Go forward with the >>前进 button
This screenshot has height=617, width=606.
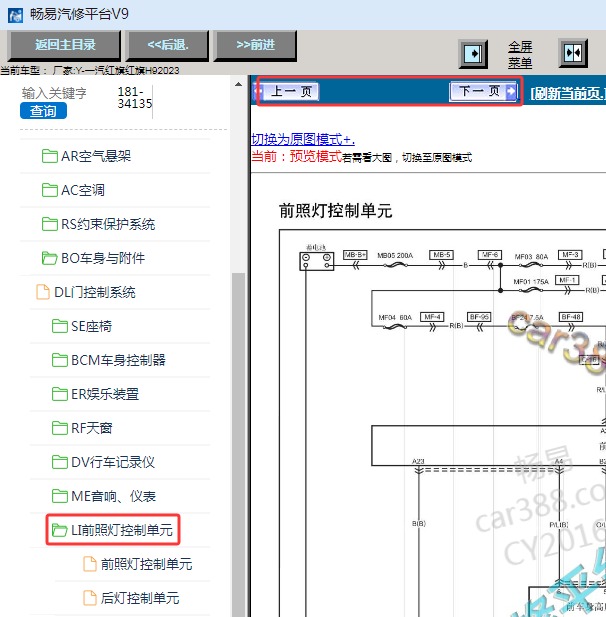tap(255, 45)
